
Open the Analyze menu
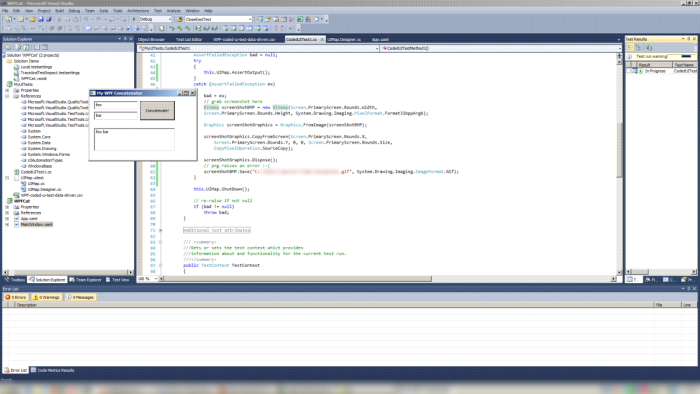point(174,11)
